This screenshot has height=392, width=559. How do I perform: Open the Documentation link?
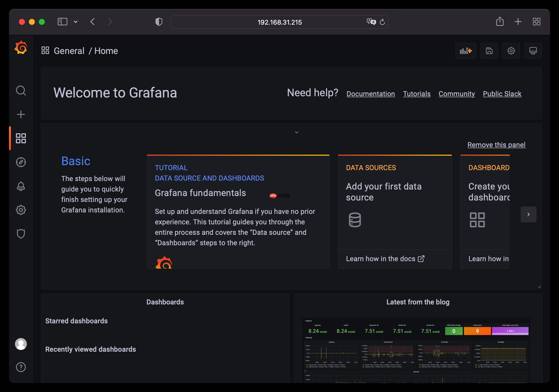[371, 94]
